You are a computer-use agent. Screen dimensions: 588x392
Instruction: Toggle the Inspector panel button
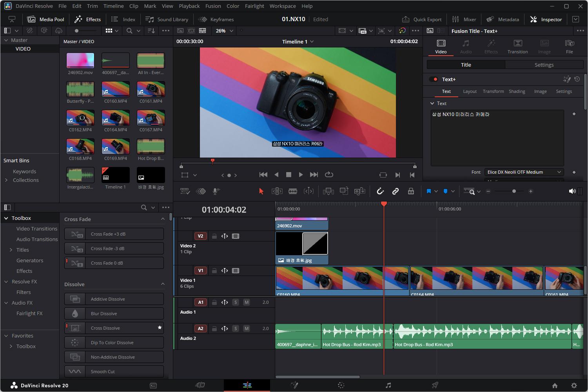[546, 19]
